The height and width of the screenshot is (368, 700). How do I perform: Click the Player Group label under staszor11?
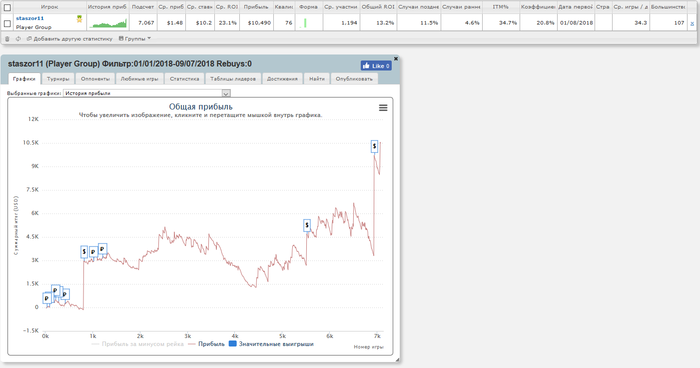(x=33, y=27)
